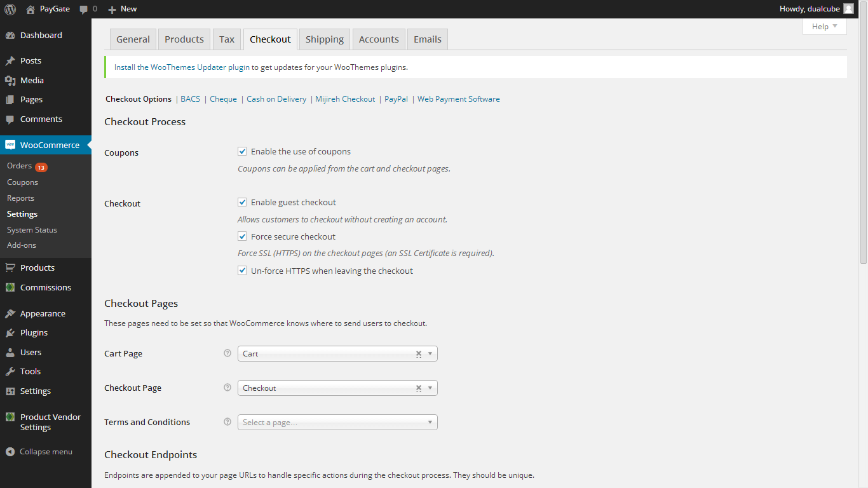Click the Posts pushpin icon
The image size is (868, 488).
pyautogui.click(x=10, y=61)
